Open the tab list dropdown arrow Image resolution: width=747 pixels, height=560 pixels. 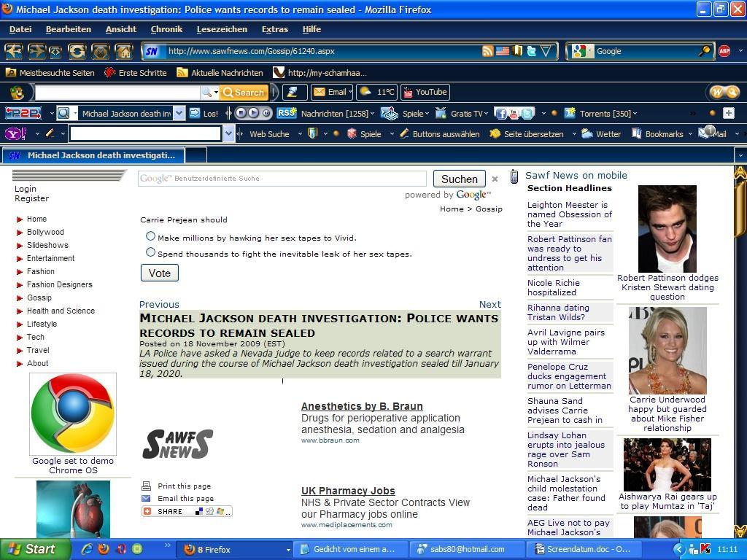pos(740,155)
